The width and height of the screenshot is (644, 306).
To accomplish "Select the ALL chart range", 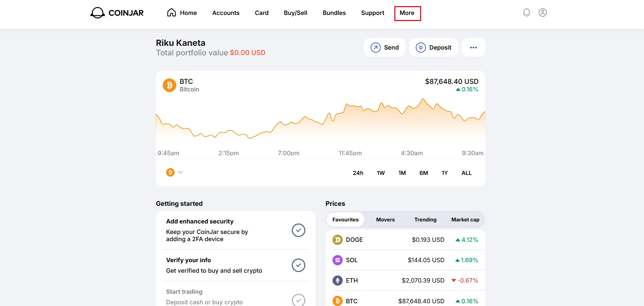I will click(467, 173).
